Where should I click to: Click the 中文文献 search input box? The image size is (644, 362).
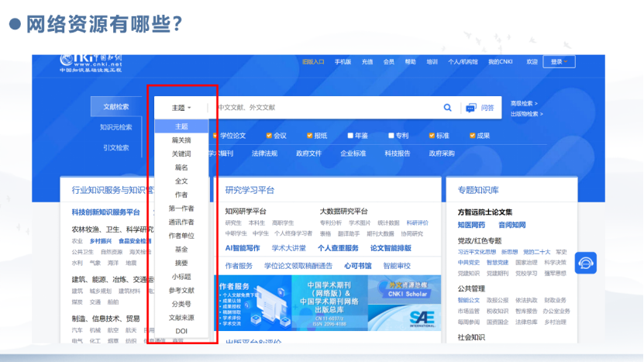pos(325,108)
